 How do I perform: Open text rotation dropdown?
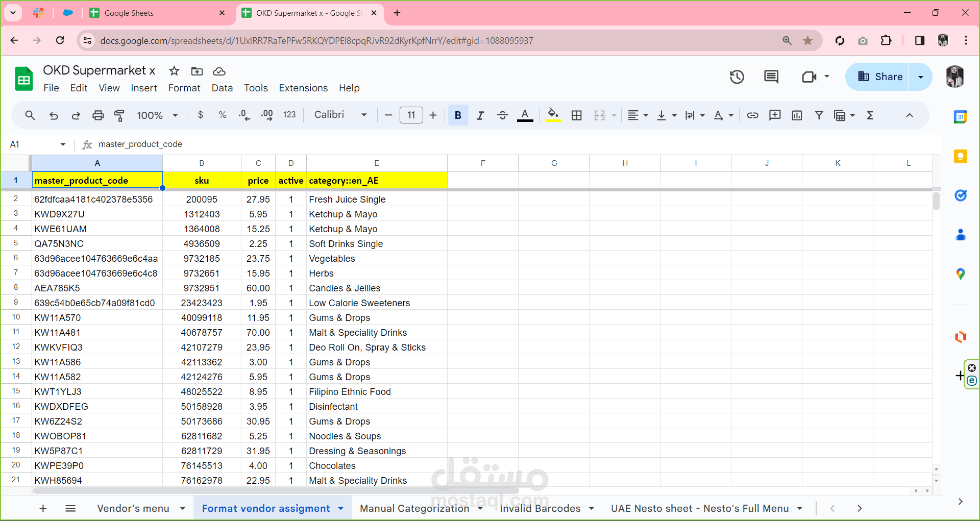point(723,115)
